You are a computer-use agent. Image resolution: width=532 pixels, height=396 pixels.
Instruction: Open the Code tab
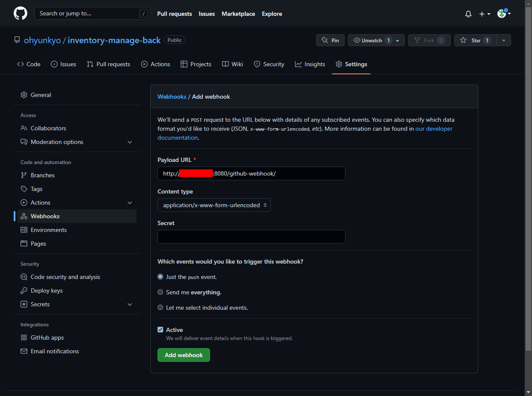pos(29,64)
